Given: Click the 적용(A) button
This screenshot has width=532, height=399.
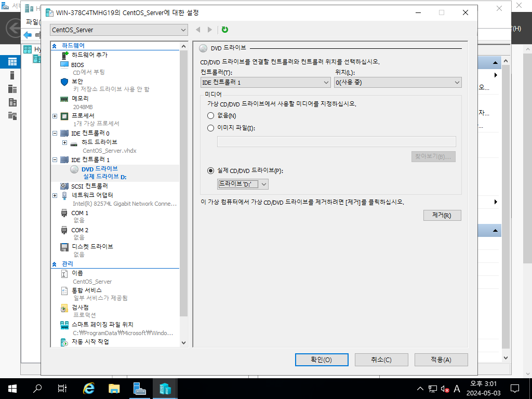Looking at the screenshot, I should [441, 360].
